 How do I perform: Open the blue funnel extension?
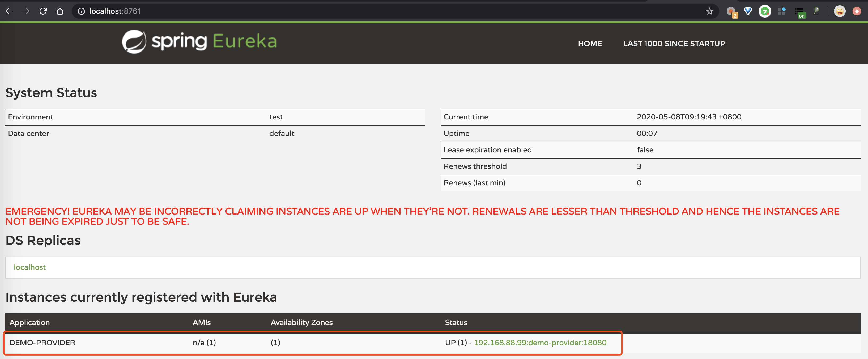coord(748,11)
